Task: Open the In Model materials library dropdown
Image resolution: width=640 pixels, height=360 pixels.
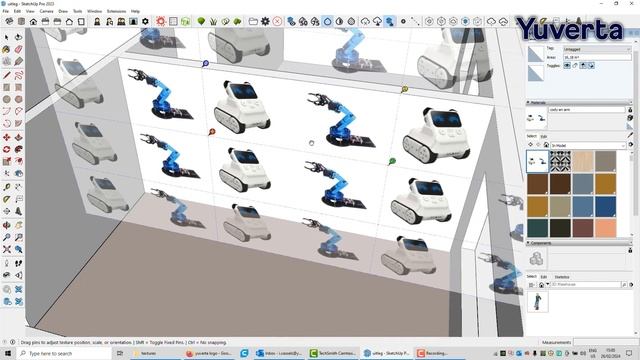Action: 588,145
